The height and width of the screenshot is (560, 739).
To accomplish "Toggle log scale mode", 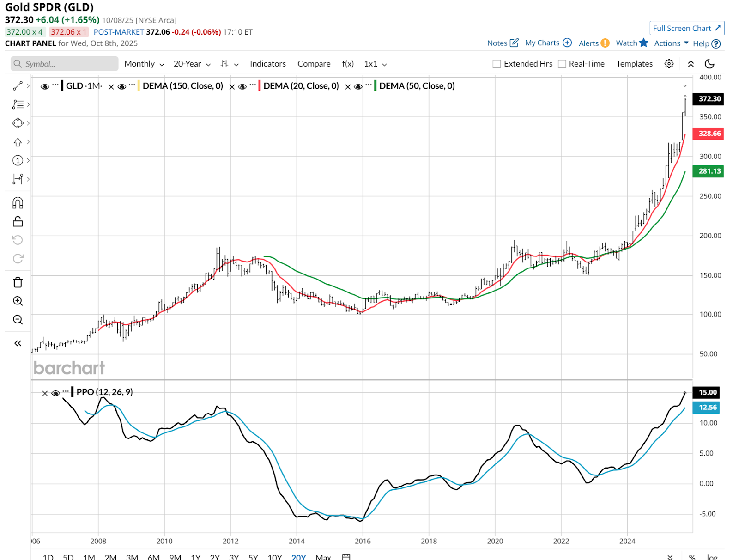I will click(x=712, y=557).
